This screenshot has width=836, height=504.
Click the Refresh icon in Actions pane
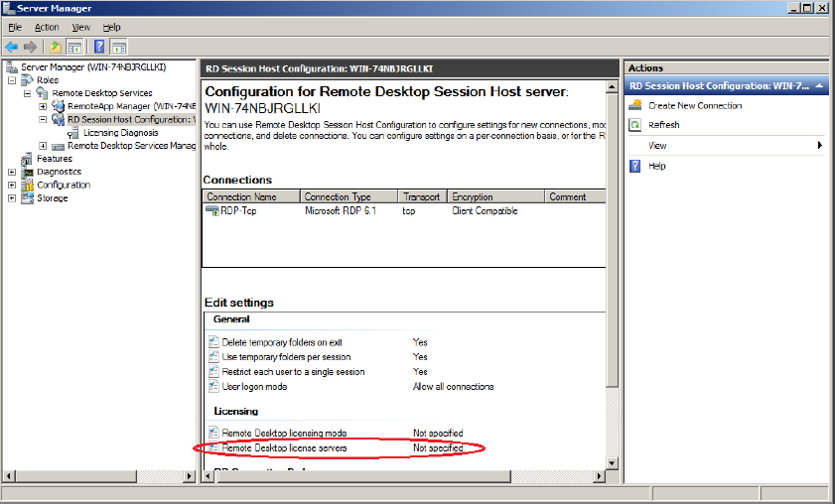tap(635, 125)
